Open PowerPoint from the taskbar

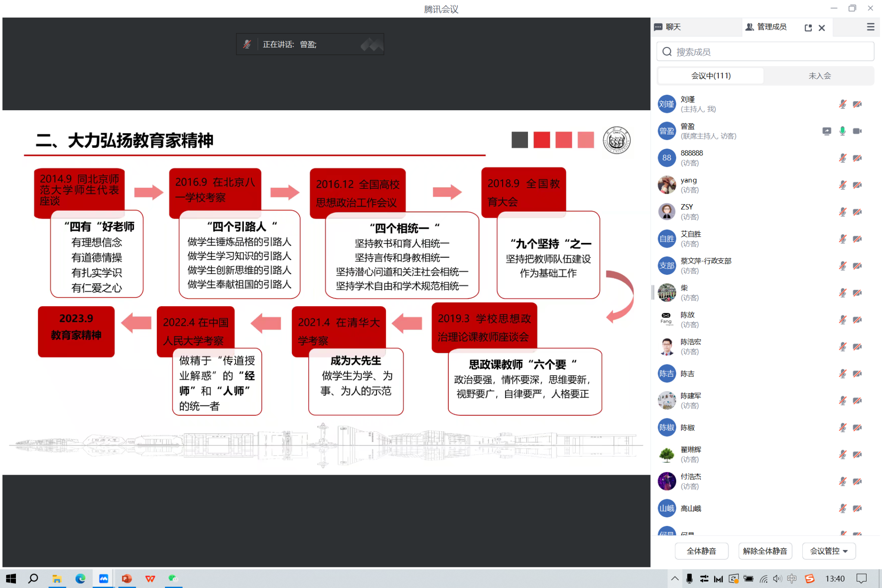point(127,579)
